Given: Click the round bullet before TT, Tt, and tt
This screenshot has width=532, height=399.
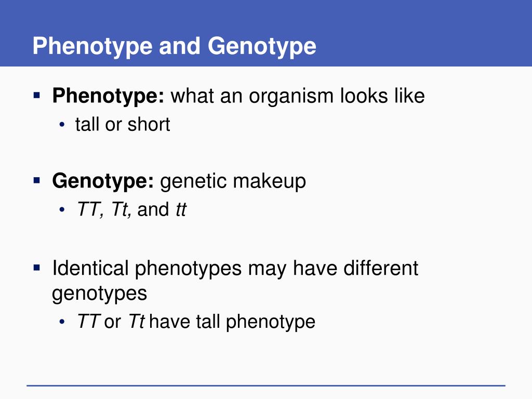Looking at the screenshot, I should (x=62, y=210).
